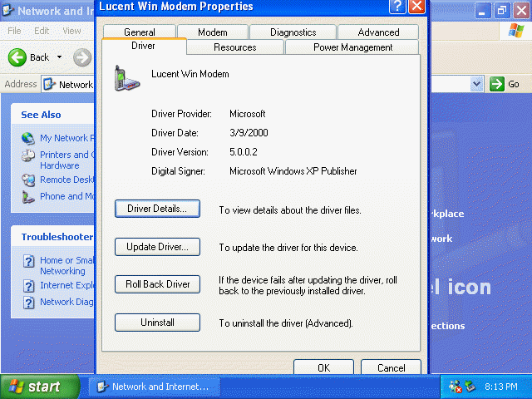The height and width of the screenshot is (399, 532).
Task: Expand the Address bar dropdown
Action: (476, 84)
